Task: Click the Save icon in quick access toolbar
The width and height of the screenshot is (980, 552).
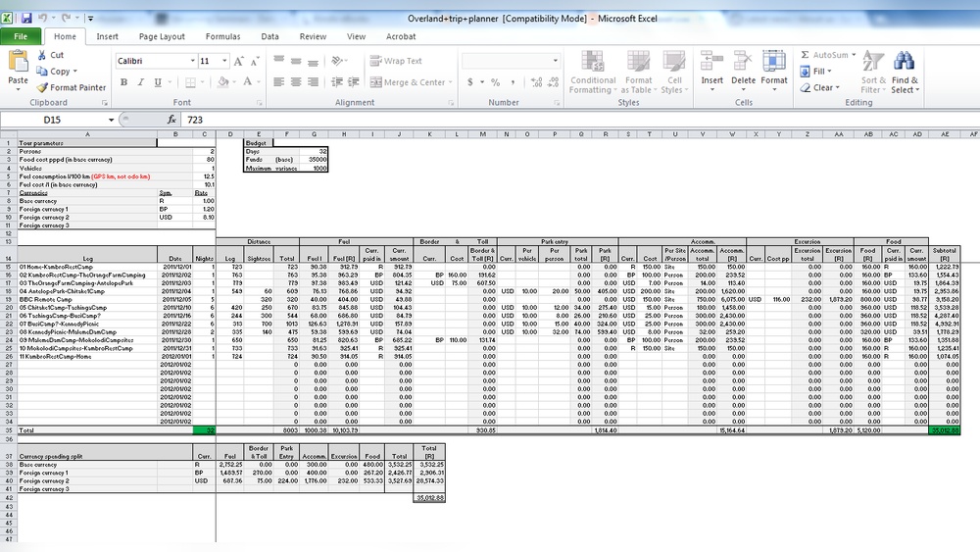Action: point(26,18)
